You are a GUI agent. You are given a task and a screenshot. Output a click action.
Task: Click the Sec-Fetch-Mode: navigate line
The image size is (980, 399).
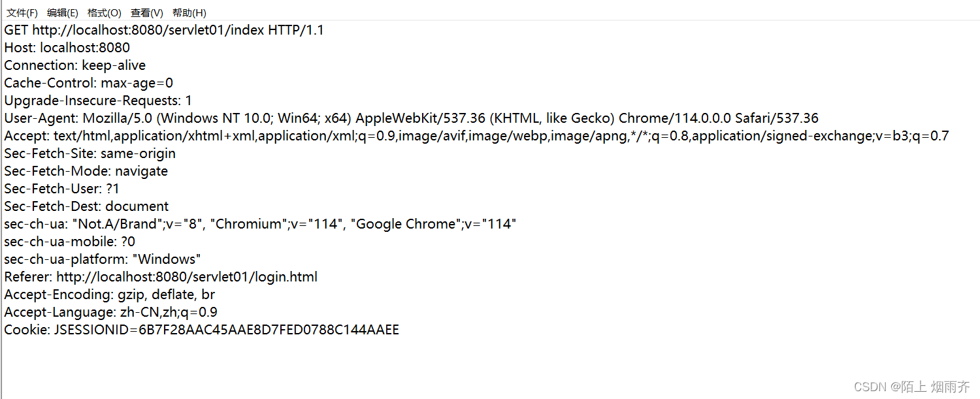pyautogui.click(x=86, y=171)
